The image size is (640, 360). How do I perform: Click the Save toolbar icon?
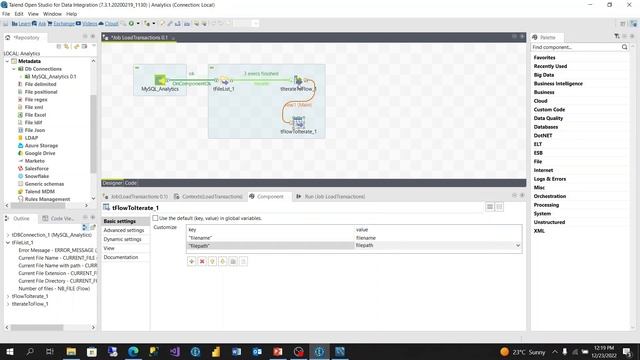6,24
